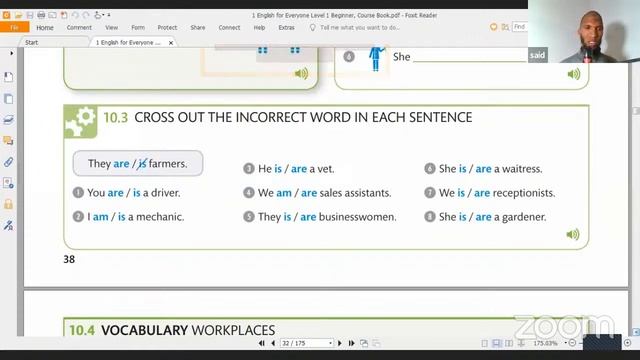Click the previous view icon in status bar
This screenshot has height=360, width=640.
click(x=364, y=343)
